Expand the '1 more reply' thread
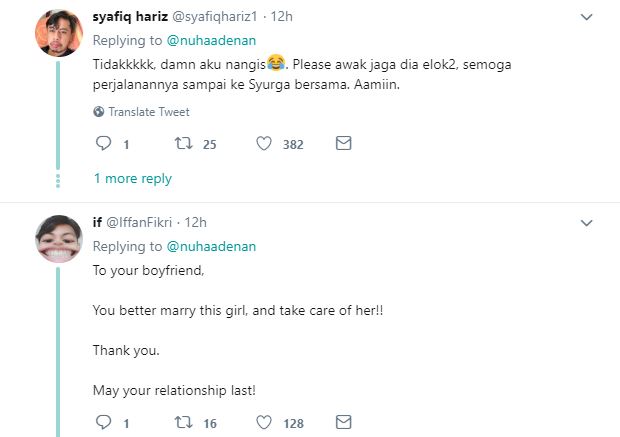The image size is (620, 437). 132,179
